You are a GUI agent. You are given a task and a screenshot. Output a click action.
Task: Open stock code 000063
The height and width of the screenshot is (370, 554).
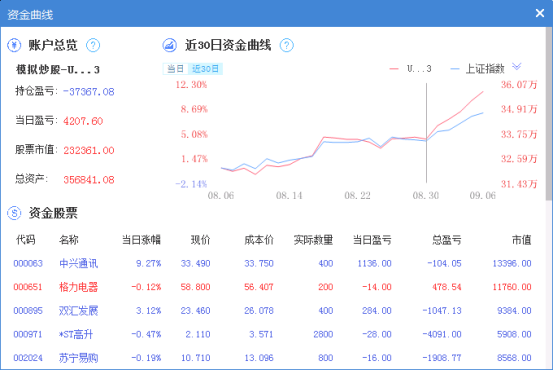(x=28, y=264)
